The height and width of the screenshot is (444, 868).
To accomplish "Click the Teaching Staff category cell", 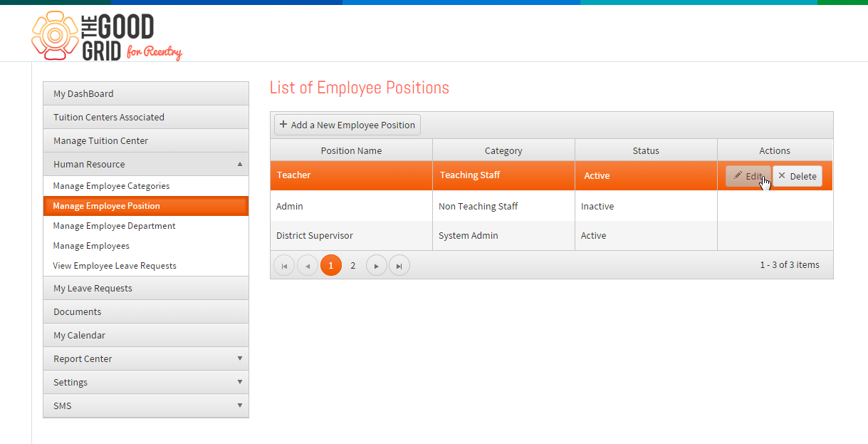I will [503, 175].
